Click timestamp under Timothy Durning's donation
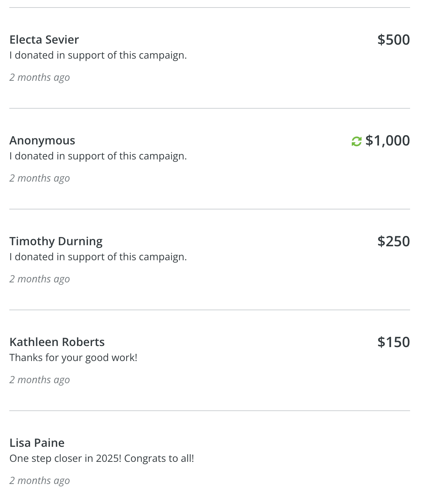The height and width of the screenshot is (504, 433). click(39, 279)
